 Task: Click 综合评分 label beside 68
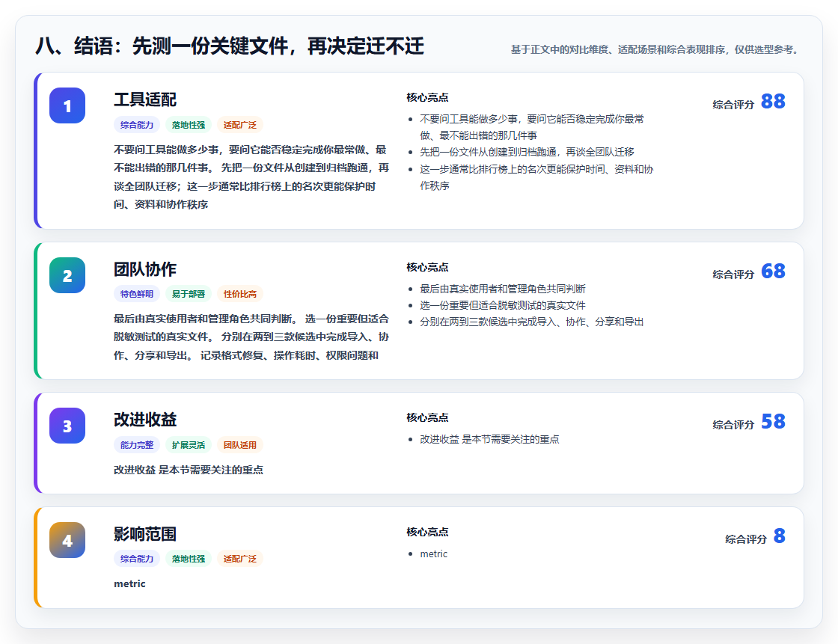click(733, 275)
